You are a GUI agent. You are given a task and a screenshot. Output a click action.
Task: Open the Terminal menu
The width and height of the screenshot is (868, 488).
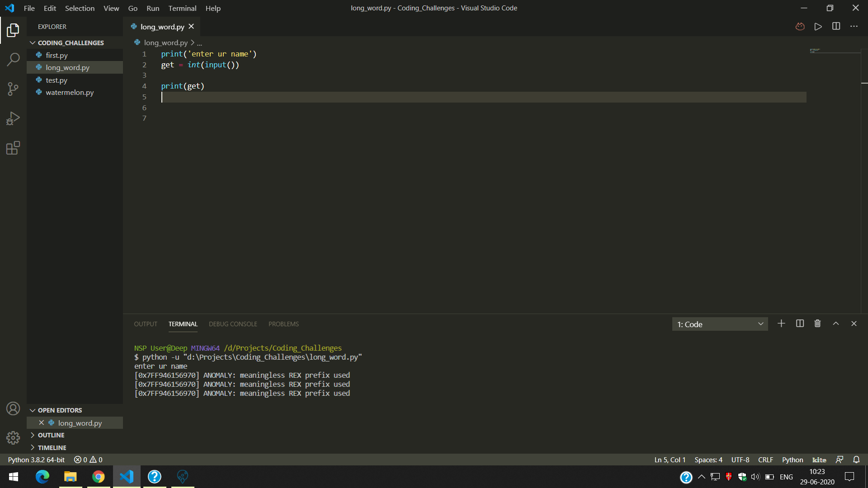(182, 8)
